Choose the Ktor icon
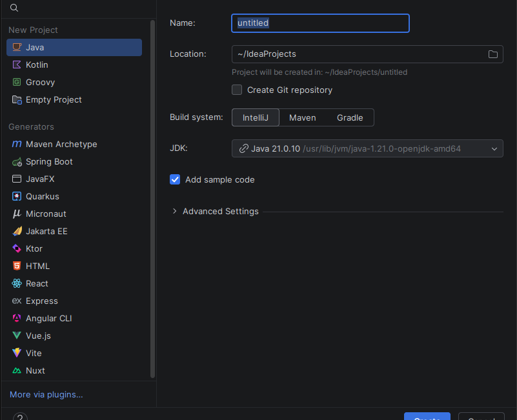This screenshot has width=517, height=420. point(17,248)
